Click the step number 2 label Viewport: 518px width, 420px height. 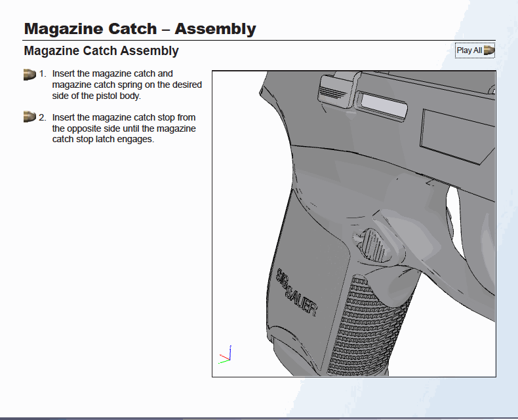pos(42,117)
